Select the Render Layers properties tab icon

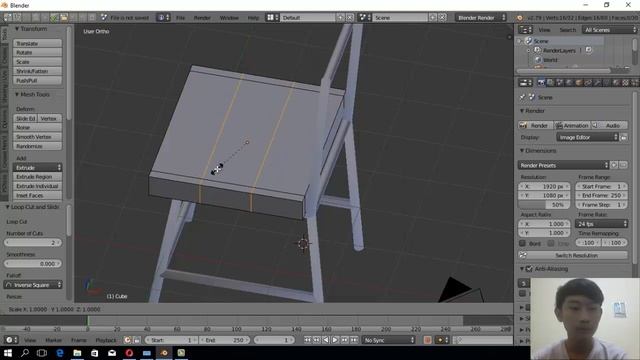coord(551,83)
